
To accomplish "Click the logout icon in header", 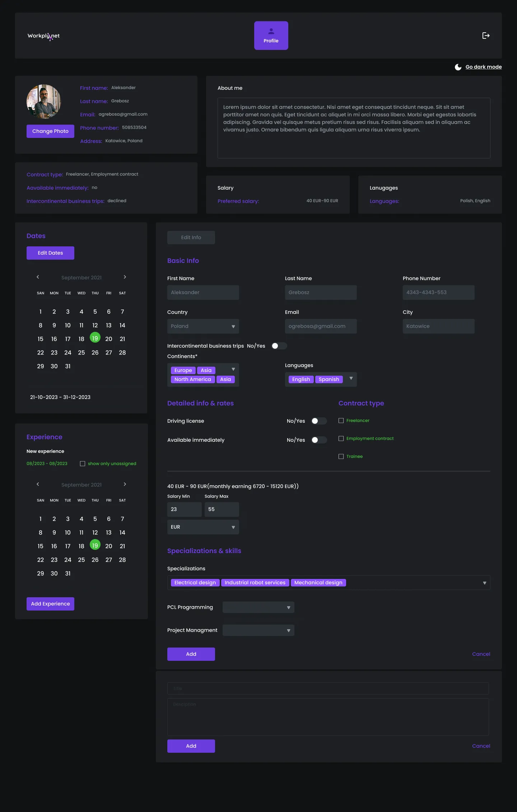I will click(486, 36).
